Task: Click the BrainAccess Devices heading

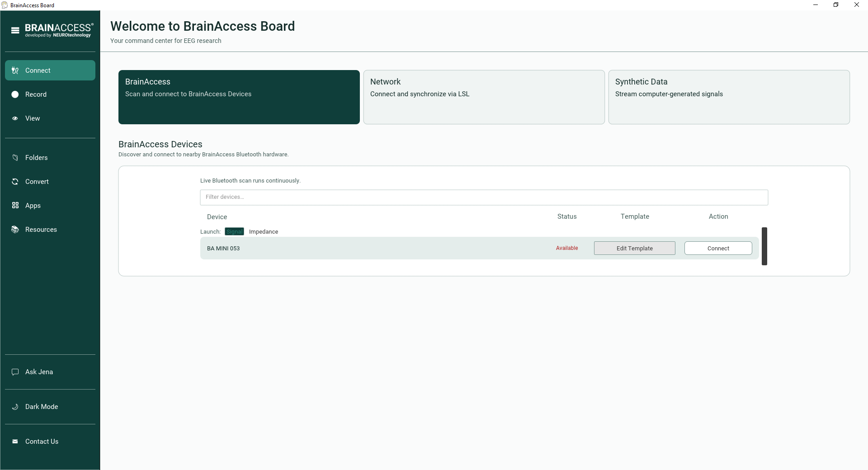Action: (x=160, y=144)
